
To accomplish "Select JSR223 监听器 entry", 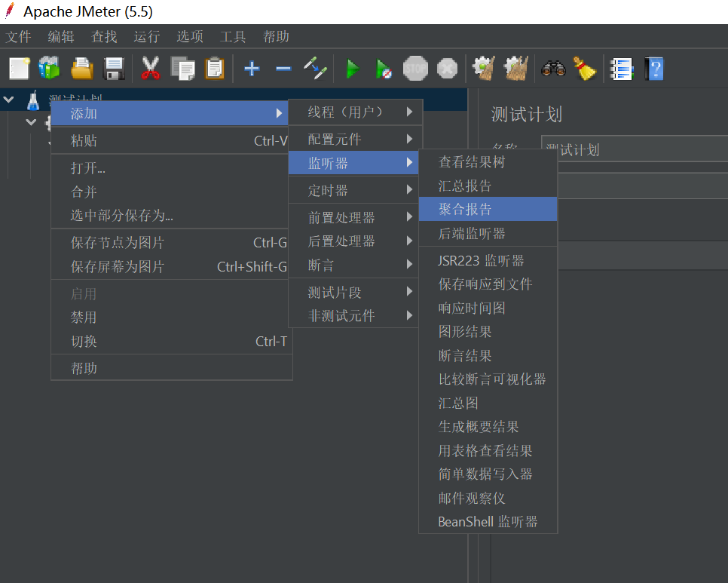I will pos(488,260).
